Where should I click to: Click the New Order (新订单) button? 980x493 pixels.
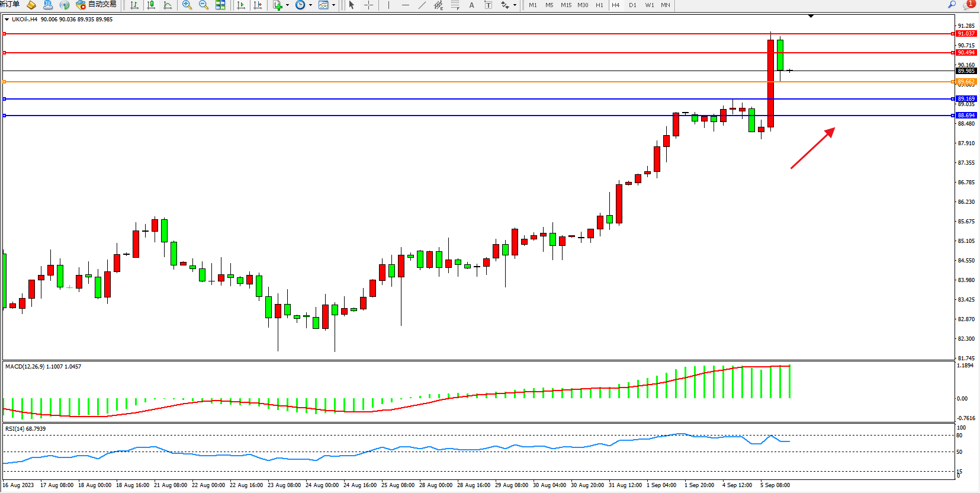[9, 5]
